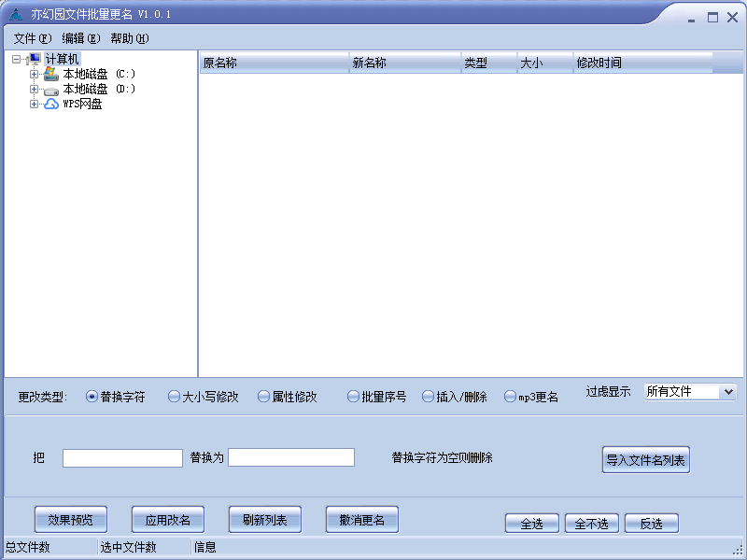Open the WPS网盘 cloud drive icon
Viewport: 747px width, 560px height.
coord(51,104)
